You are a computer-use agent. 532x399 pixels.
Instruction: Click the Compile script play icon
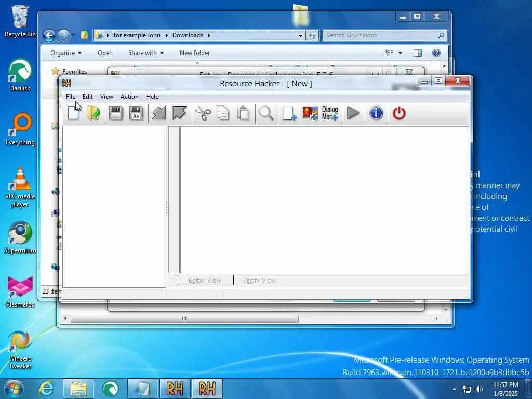pyautogui.click(x=353, y=113)
